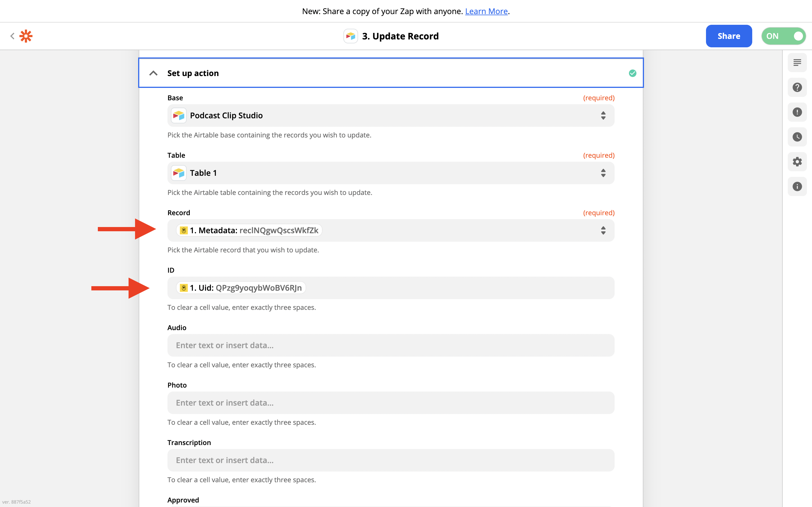This screenshot has width=812, height=507.
Task: Click the ID field with Uid
Action: pyautogui.click(x=436, y=288)
